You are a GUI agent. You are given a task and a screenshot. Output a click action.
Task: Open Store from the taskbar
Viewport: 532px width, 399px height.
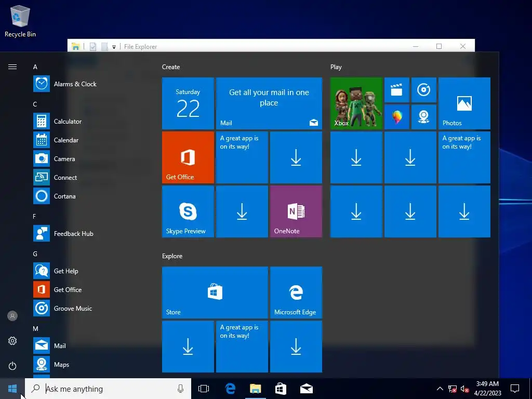coord(281,389)
